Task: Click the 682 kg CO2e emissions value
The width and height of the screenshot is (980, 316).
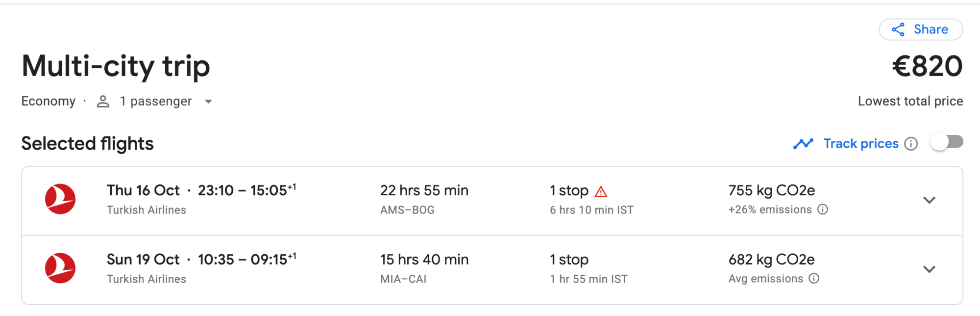Action: click(x=771, y=260)
